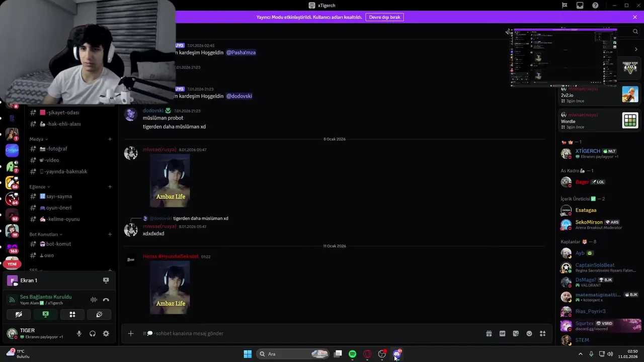This screenshot has height=362, width=644.
Task: Open the hak-ehli-alanı channel
Action: coord(70,124)
